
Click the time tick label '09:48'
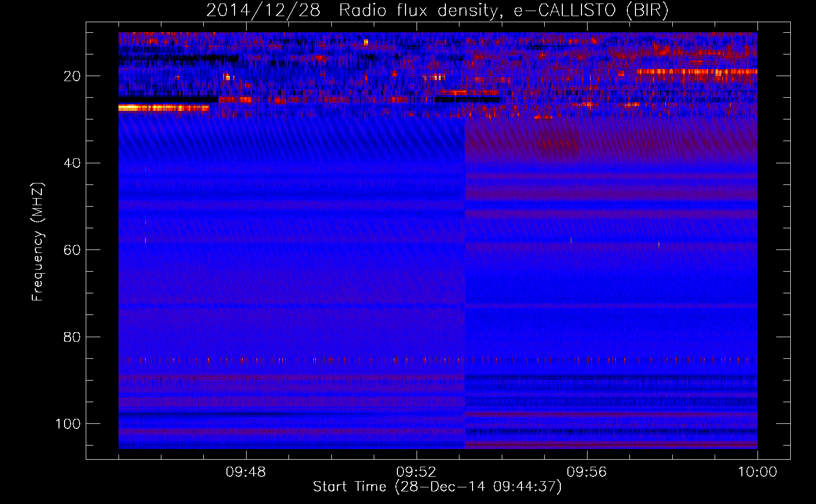pyautogui.click(x=246, y=472)
